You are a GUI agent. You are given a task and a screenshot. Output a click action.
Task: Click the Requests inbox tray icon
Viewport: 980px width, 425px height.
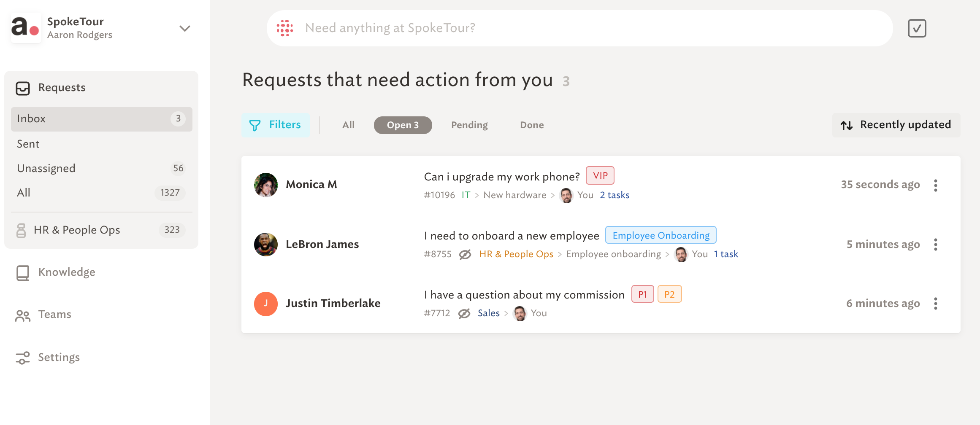23,88
